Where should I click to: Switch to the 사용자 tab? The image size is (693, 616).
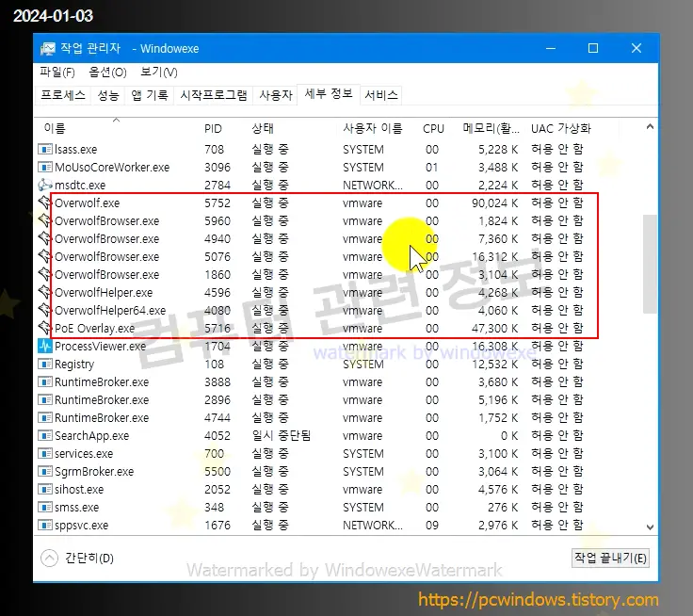click(275, 95)
